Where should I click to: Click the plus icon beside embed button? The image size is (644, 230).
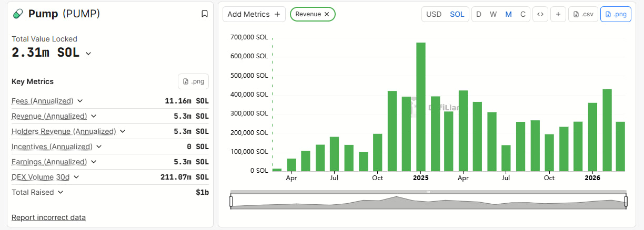tap(558, 14)
